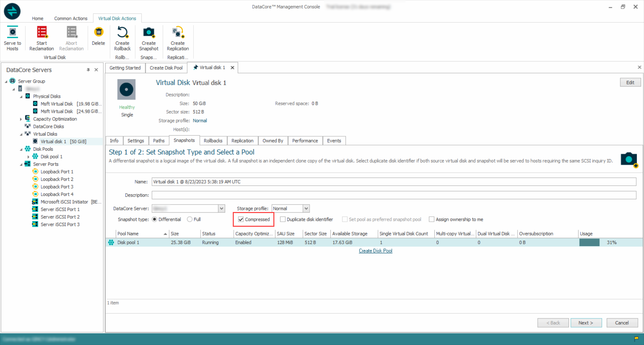Screen dimensions: 644x345
Task: Enable Duplicate disk identifier option
Action: [283, 219]
